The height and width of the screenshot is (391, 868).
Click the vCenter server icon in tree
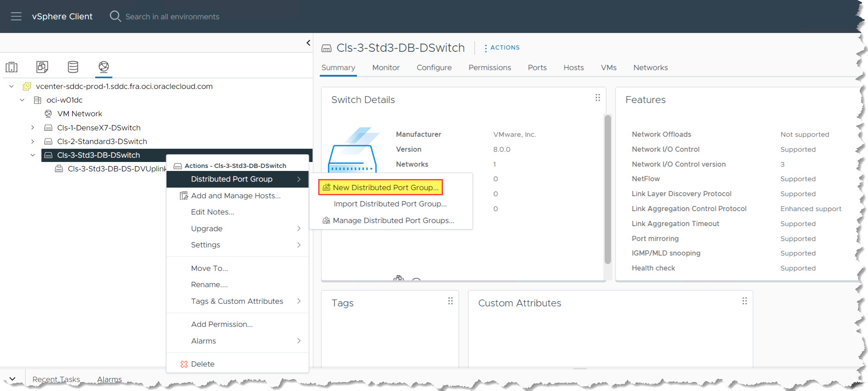[x=26, y=86]
